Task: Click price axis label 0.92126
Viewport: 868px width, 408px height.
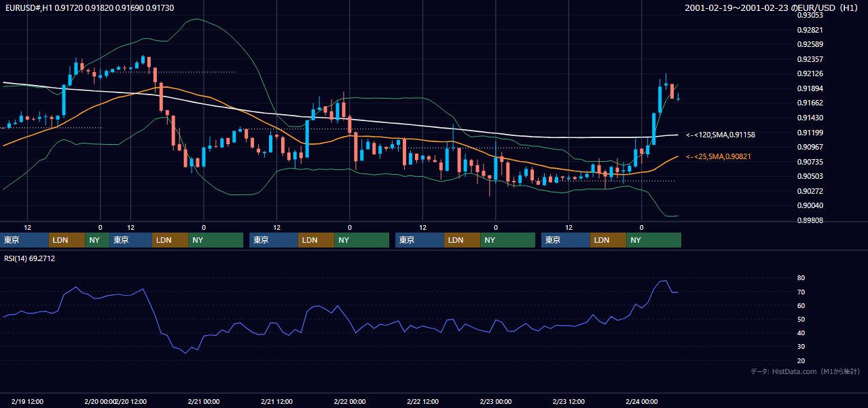Action: coord(810,73)
